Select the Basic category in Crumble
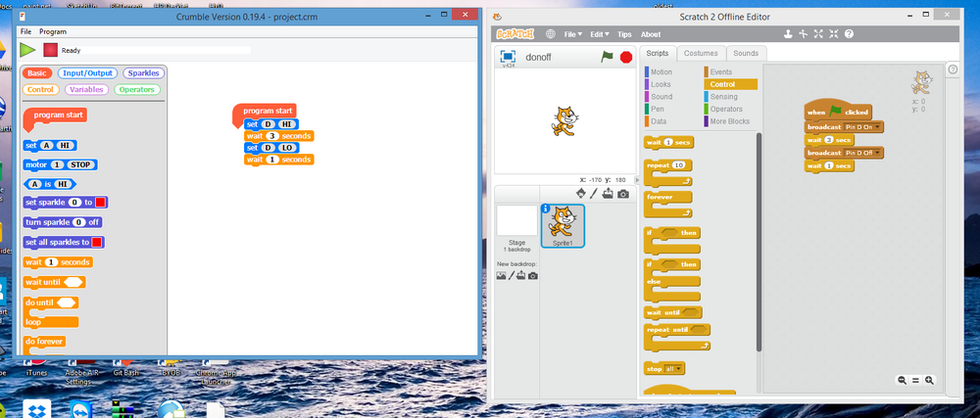Image resolution: width=980 pixels, height=418 pixels. point(36,73)
